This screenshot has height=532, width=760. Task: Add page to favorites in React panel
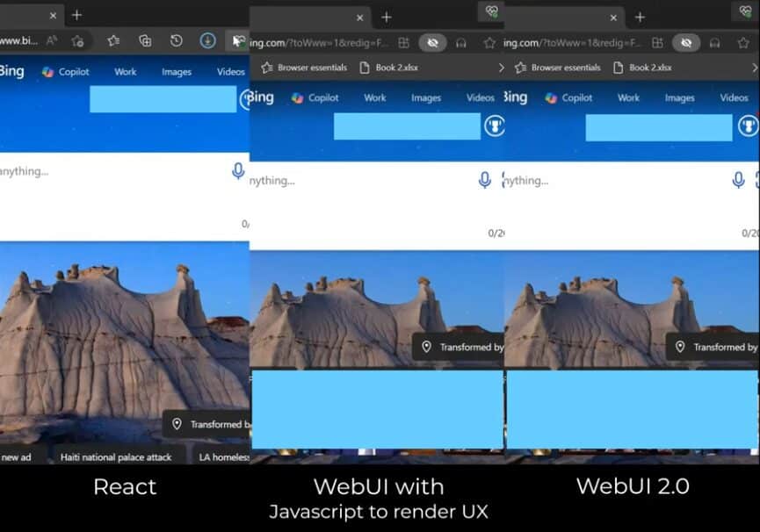(x=77, y=41)
